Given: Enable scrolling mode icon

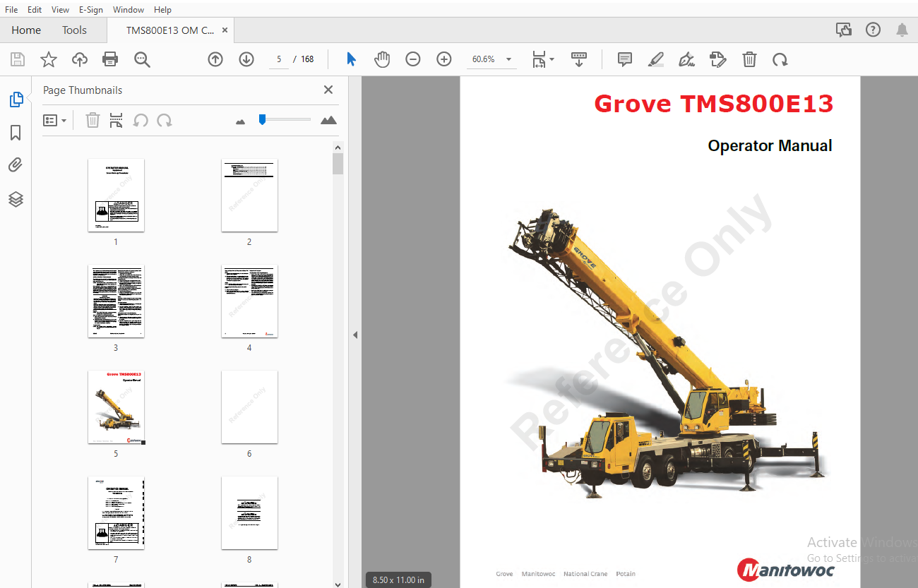Looking at the screenshot, I should click(579, 59).
